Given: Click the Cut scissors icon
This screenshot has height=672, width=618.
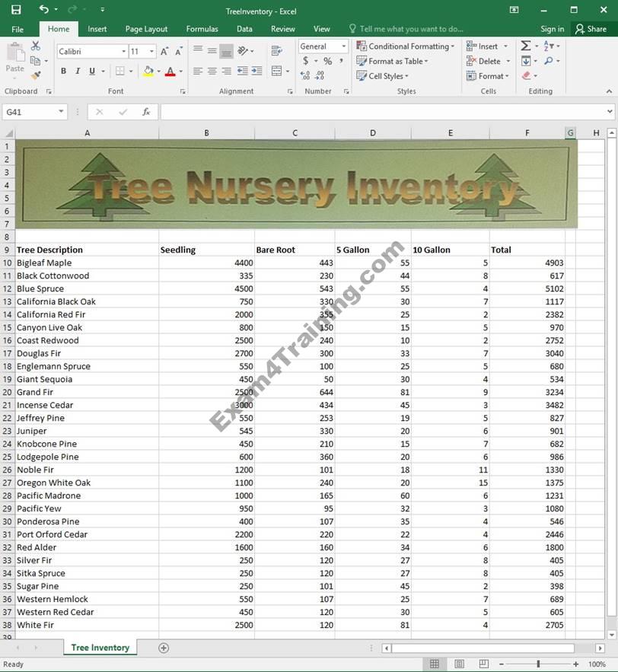Looking at the screenshot, I should click(x=36, y=46).
